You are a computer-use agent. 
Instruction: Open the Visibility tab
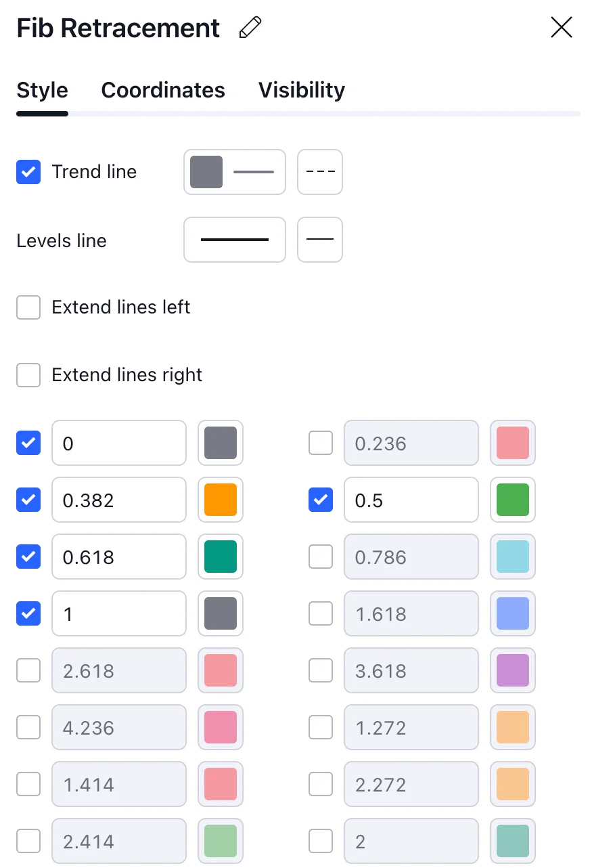302,90
